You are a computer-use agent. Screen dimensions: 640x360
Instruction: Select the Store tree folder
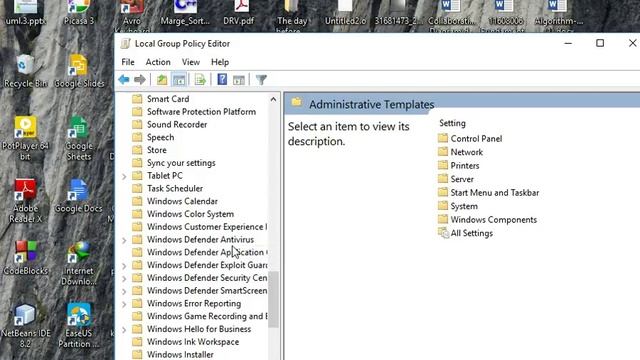pos(157,150)
